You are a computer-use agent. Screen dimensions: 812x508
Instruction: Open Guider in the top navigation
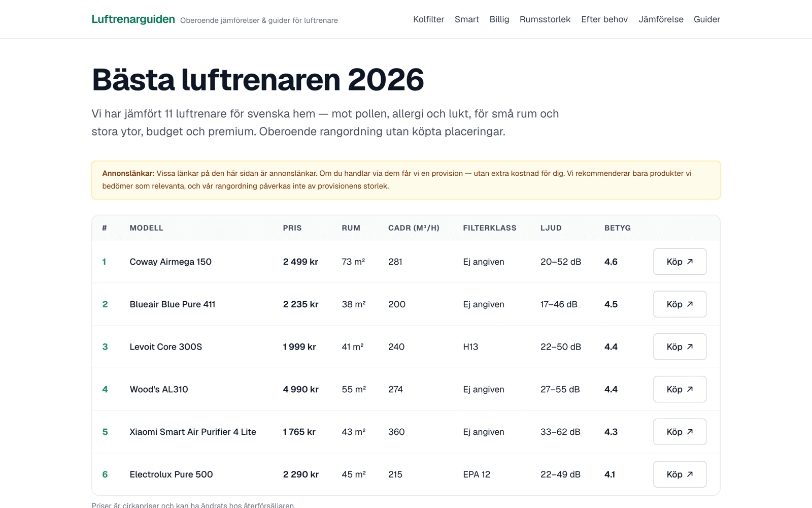click(706, 19)
